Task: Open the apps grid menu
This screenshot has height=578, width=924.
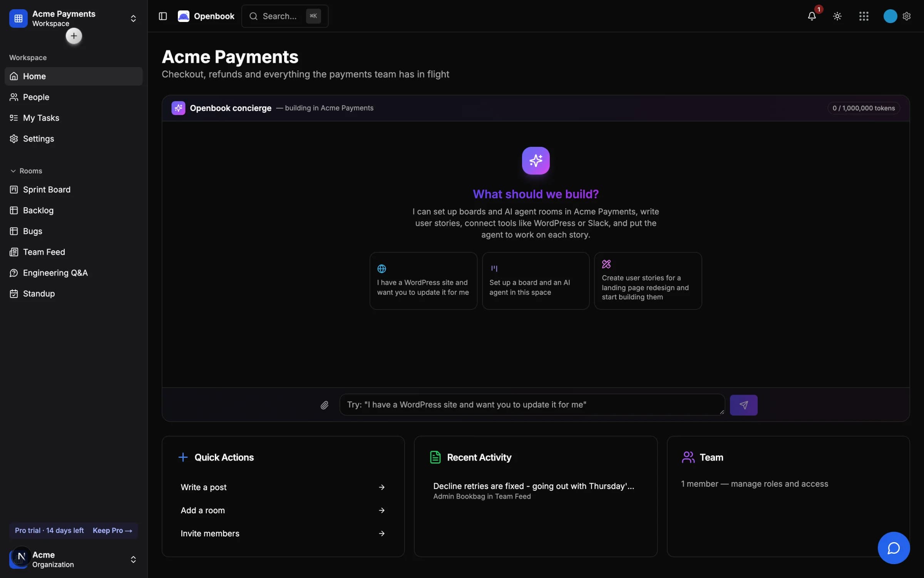Action: [x=864, y=16]
